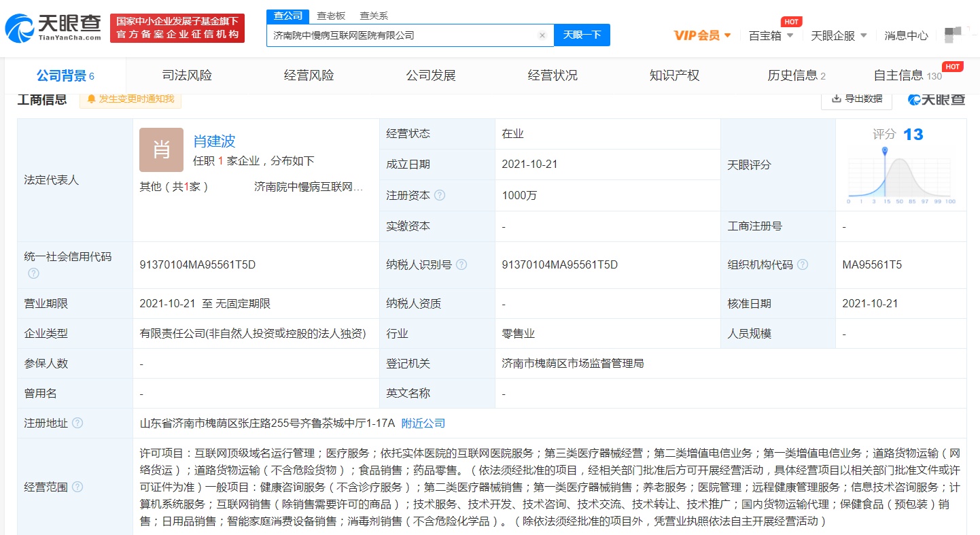Click the 济南院中慢病互联网… company link
The width and height of the screenshot is (980, 535).
click(x=309, y=186)
